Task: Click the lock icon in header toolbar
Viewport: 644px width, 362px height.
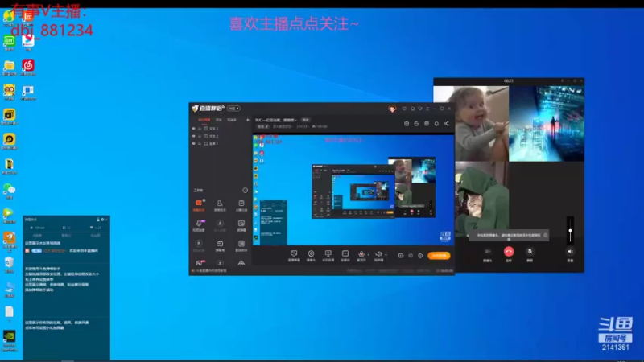Action: tap(416, 124)
